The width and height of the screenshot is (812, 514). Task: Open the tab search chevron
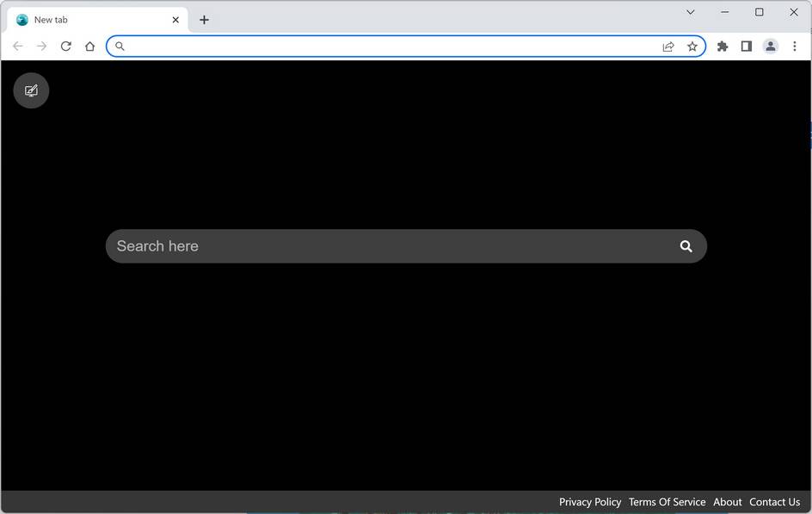point(690,12)
